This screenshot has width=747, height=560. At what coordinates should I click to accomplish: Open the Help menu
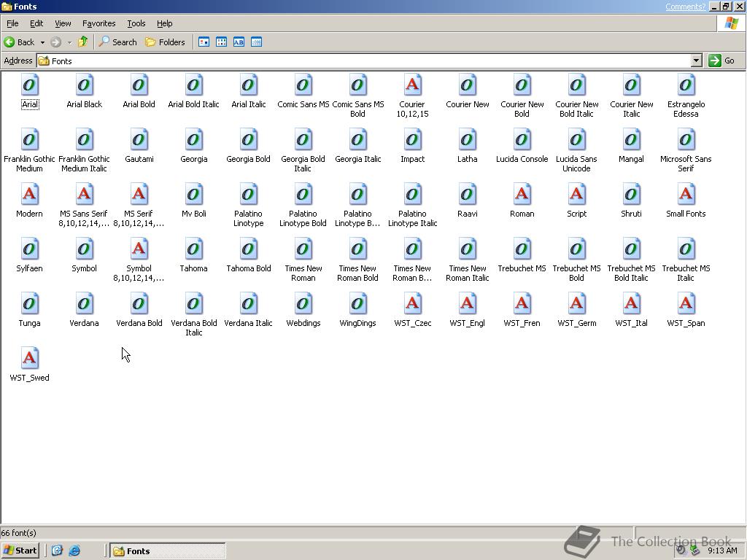click(164, 23)
